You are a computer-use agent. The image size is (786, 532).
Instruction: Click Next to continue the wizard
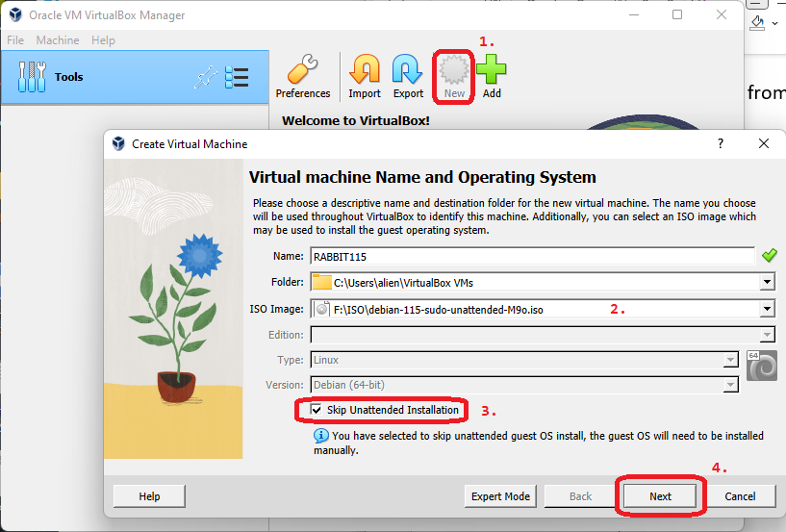660,496
